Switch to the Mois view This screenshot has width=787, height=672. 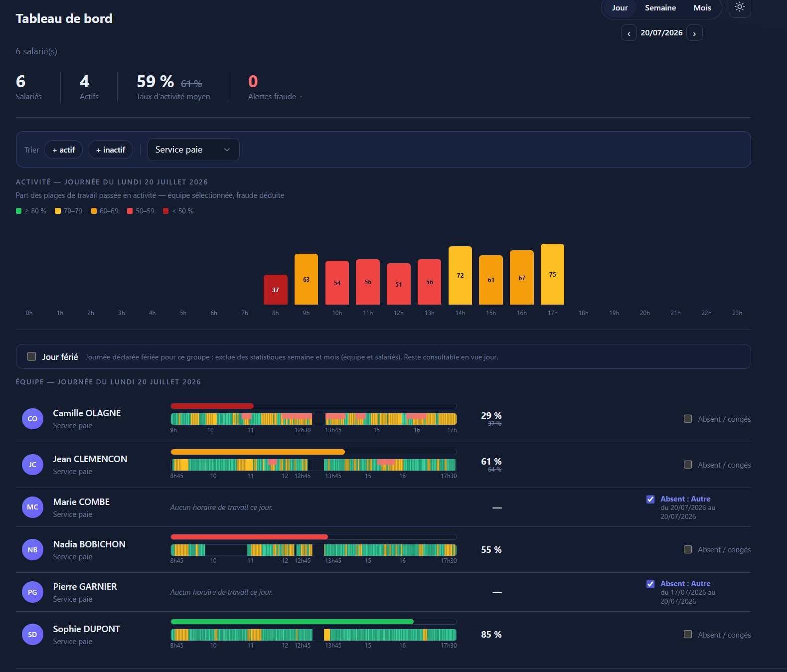702,8
